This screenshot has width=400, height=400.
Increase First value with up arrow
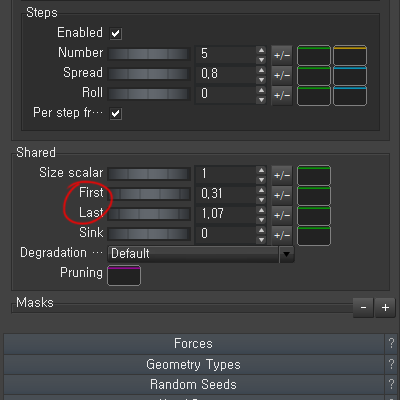click(x=261, y=190)
